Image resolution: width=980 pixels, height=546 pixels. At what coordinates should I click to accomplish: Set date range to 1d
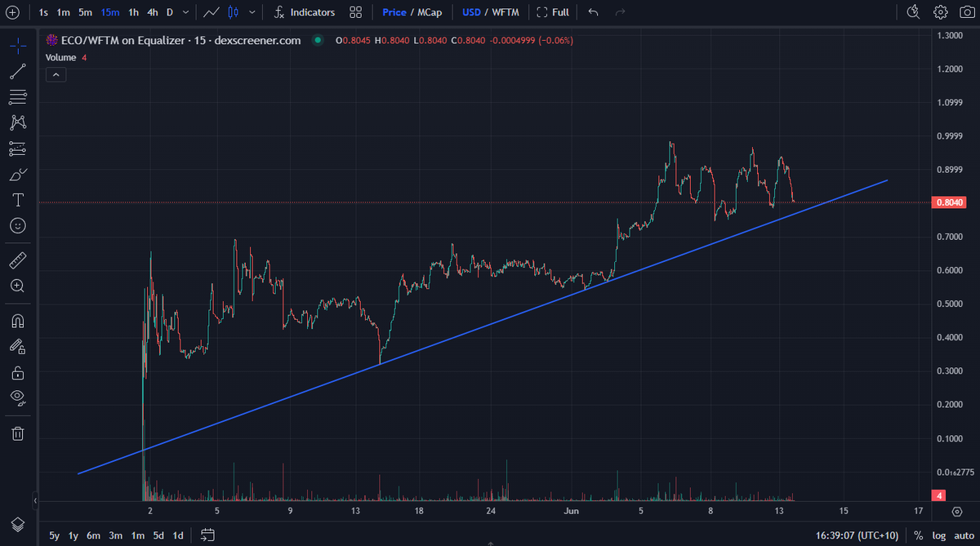178,535
